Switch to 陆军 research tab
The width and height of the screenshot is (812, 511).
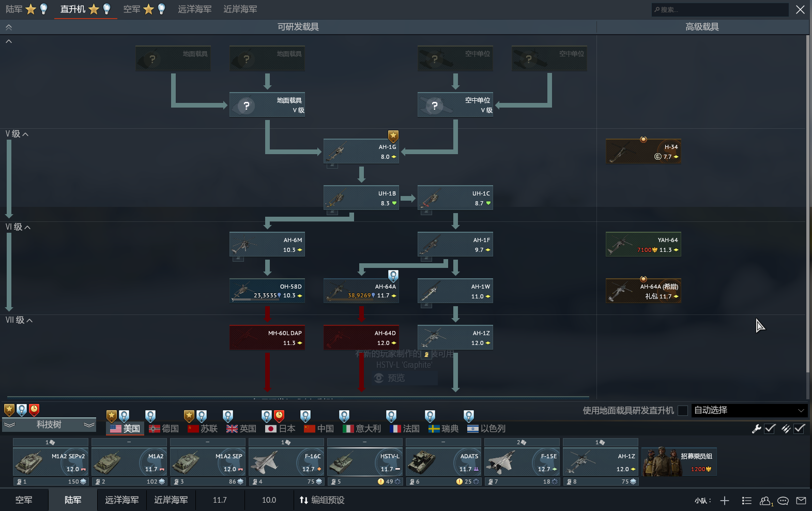[26, 9]
